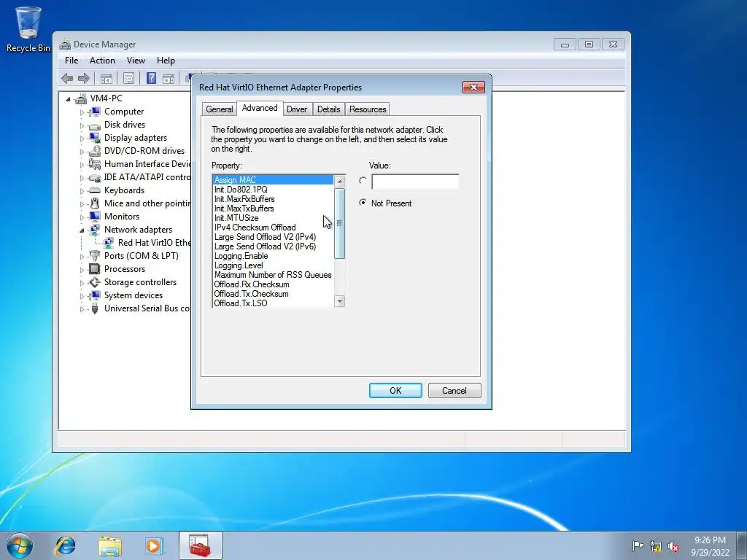Select Offload.Tx.LSO in the Property list
This screenshot has width=747, height=560.
tap(273, 303)
